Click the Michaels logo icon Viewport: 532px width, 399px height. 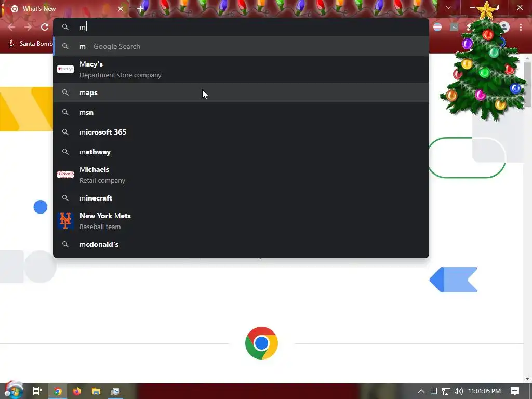click(65, 175)
